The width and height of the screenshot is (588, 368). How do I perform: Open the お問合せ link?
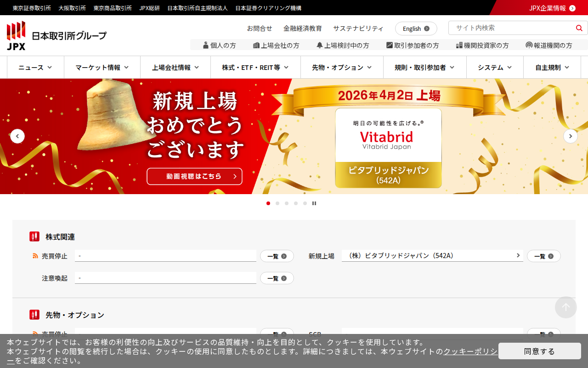coord(260,28)
